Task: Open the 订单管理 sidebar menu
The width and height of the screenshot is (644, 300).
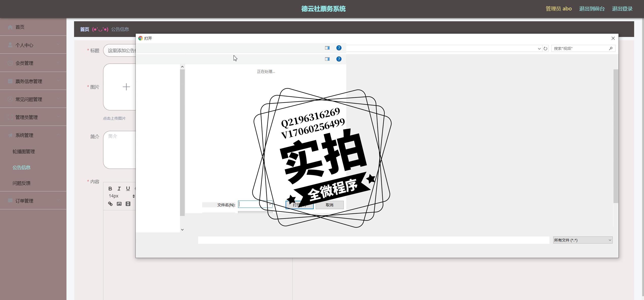Action: (33, 201)
